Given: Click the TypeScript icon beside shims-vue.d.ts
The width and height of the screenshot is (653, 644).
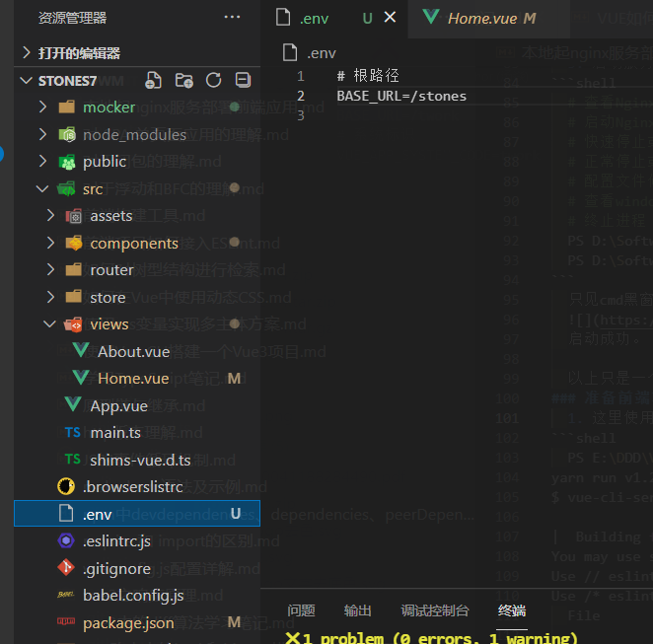Looking at the screenshot, I should coord(72,460).
